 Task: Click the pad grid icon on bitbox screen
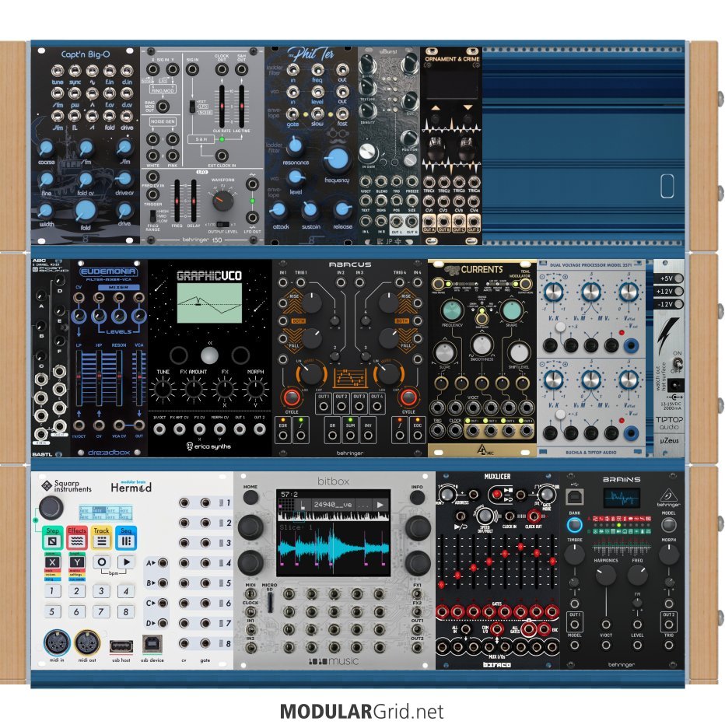point(287,505)
